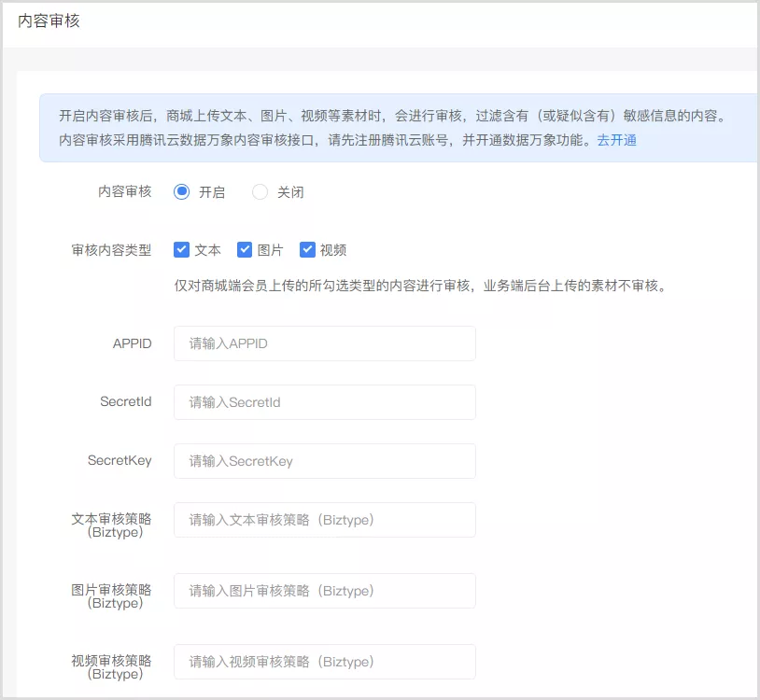Image resolution: width=760 pixels, height=700 pixels.
Task: Click the hint text about 业务端后台上传的素材不审核
Action: click(421, 286)
